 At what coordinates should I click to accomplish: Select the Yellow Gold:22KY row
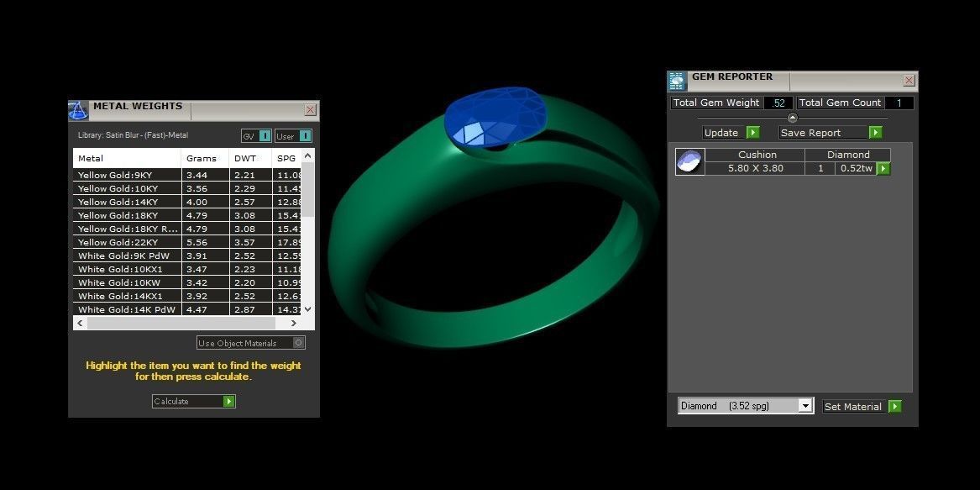(x=187, y=242)
